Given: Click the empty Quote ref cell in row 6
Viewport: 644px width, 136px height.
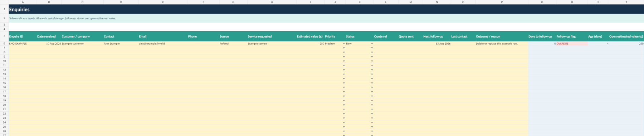Looking at the screenshot, I should click(386, 44).
